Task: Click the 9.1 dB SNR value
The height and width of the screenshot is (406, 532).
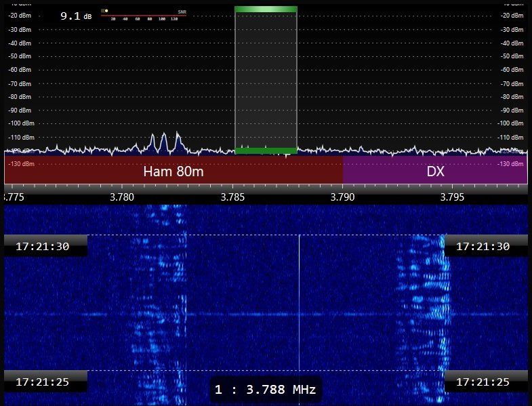Action: tap(76, 16)
